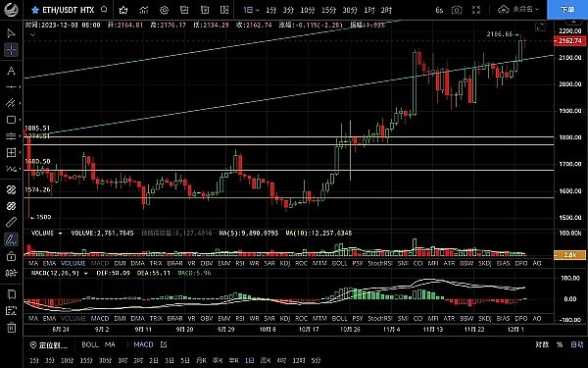
Task: Select KDJ in the volume indicator row
Action: click(x=285, y=263)
